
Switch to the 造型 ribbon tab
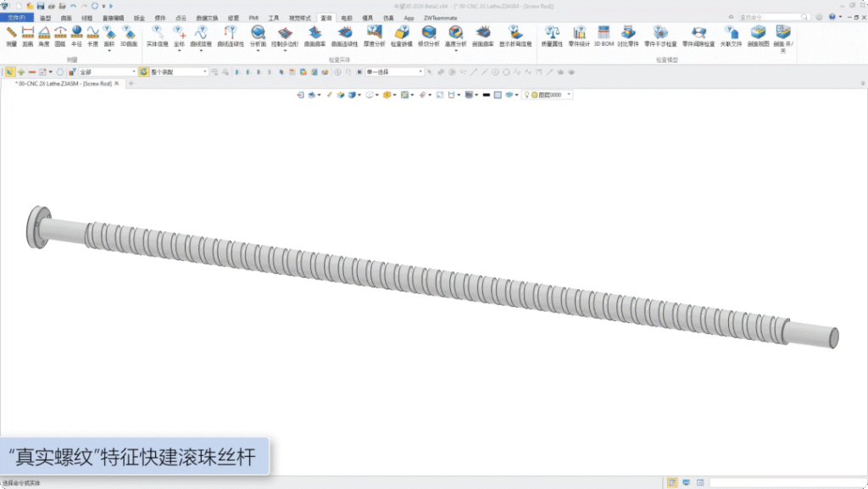pyautogui.click(x=45, y=17)
